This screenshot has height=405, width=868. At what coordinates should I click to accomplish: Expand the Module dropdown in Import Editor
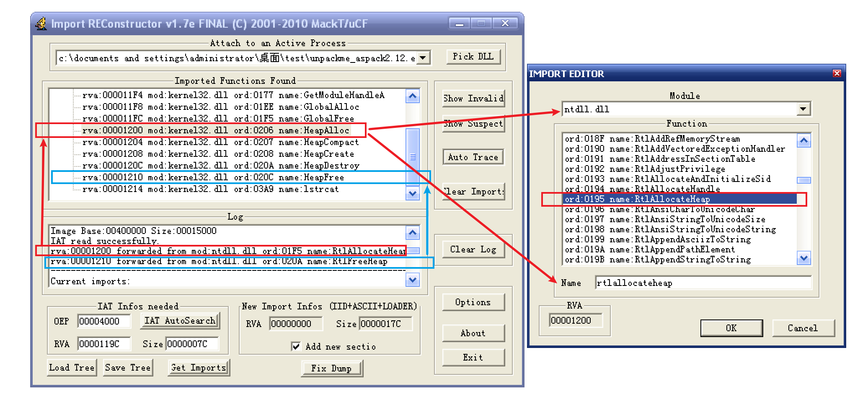coord(803,109)
